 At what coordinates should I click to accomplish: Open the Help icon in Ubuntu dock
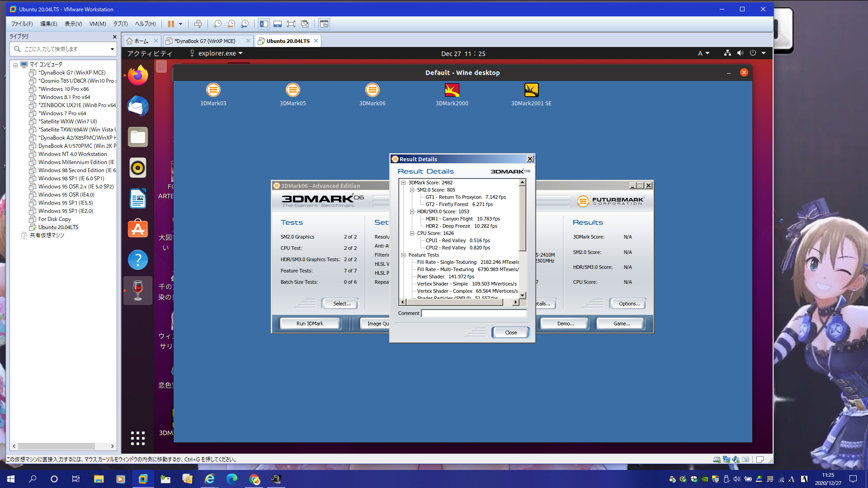138,260
